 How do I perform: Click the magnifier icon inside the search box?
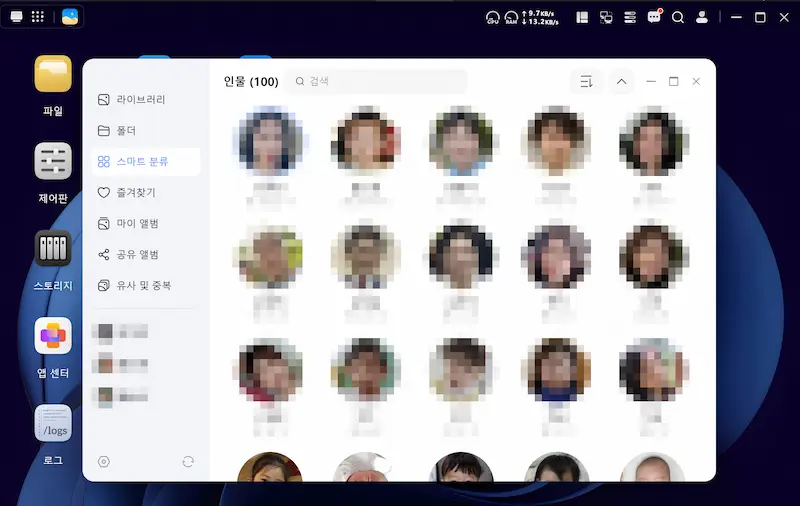point(300,82)
